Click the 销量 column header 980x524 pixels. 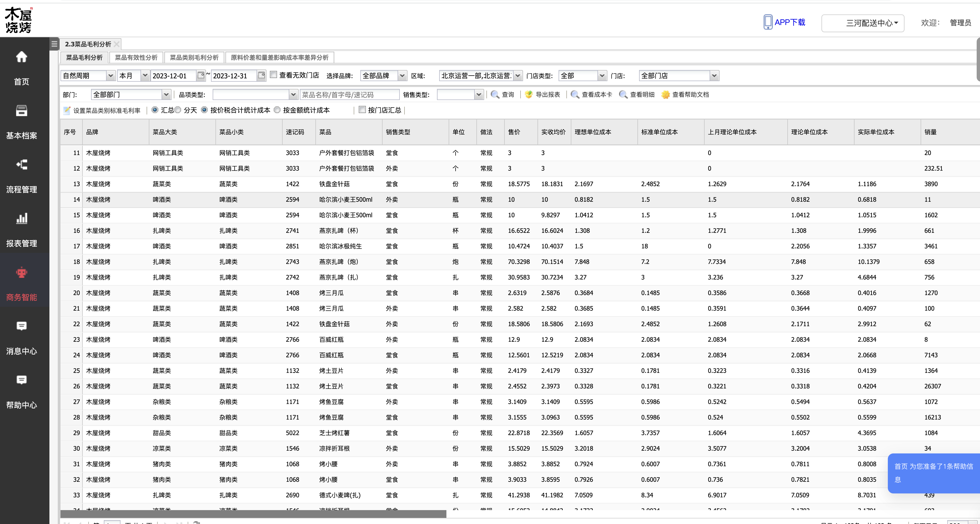(x=950, y=132)
